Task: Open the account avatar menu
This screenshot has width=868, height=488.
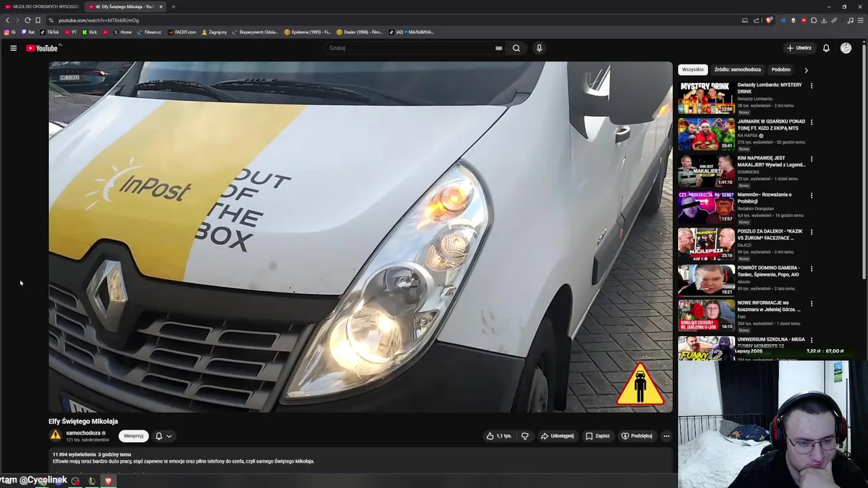Action: click(x=846, y=48)
